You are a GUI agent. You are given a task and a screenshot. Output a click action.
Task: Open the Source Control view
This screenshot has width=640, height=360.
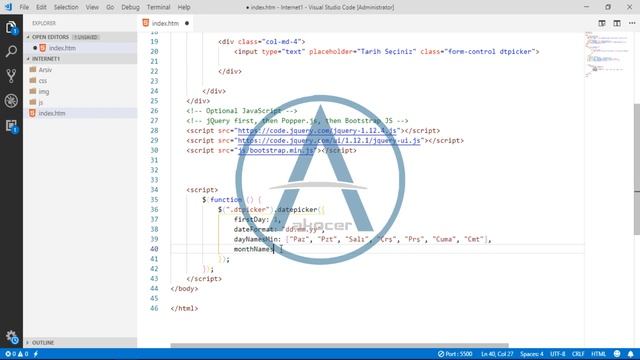point(11,76)
